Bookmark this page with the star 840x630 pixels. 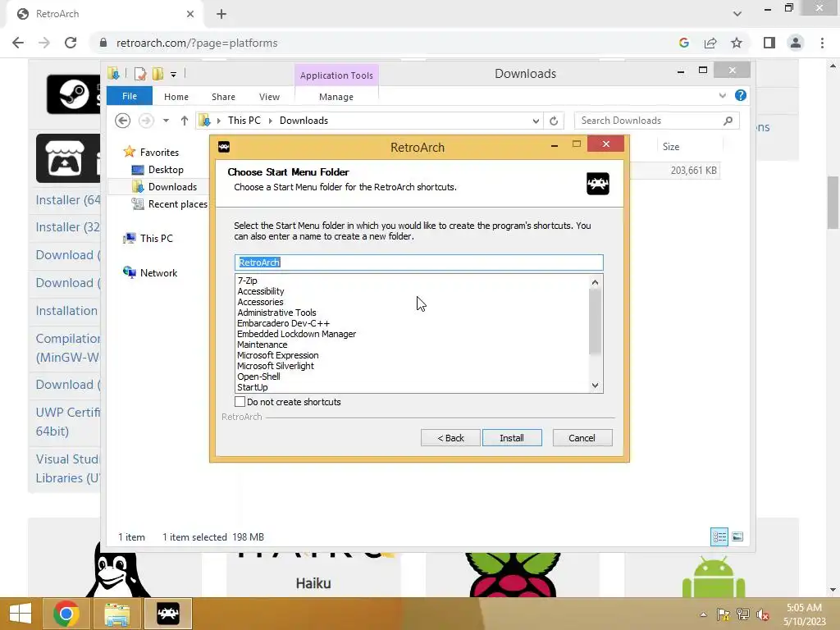pyautogui.click(x=737, y=43)
